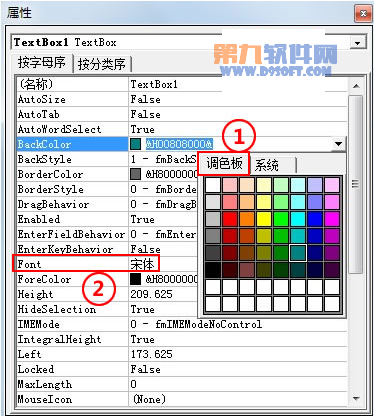The height and width of the screenshot is (416, 374).
Task: Select the AutoSize property row
Action: tap(182, 99)
